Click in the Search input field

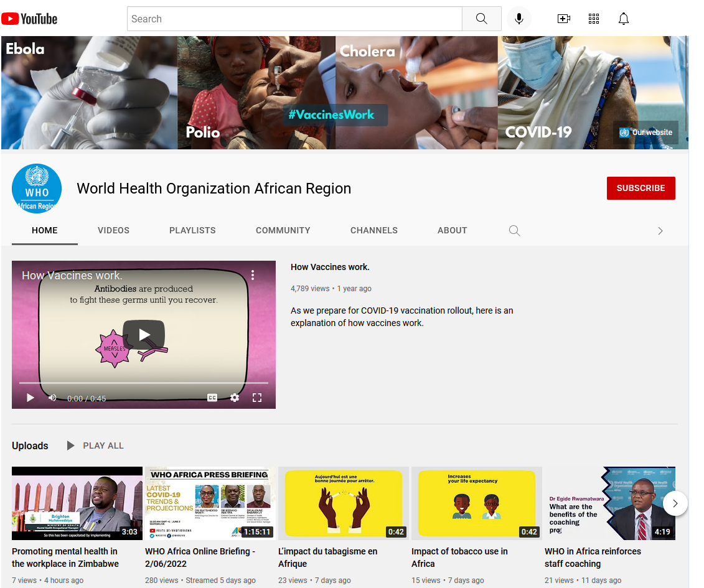(x=294, y=19)
